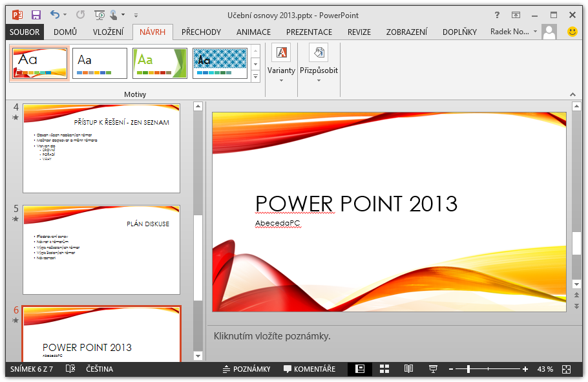Select the Normal view button
Image resolution: width=588 pixels, height=382 pixels.
click(360, 369)
